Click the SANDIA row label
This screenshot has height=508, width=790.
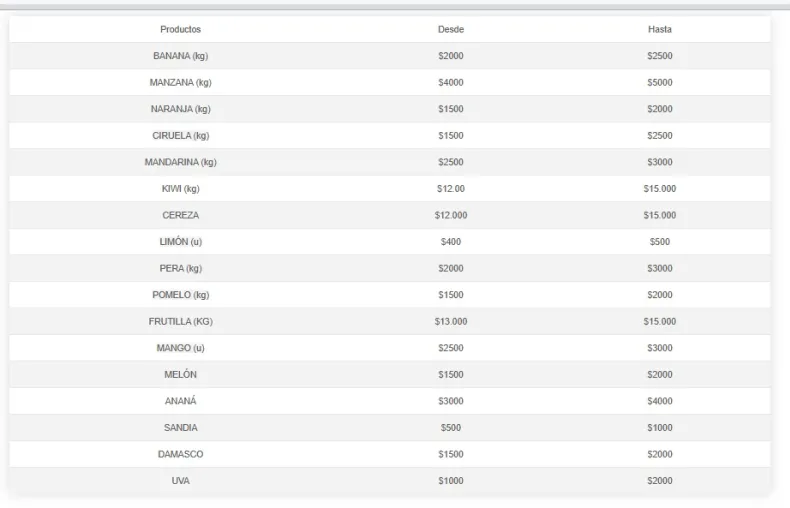180,427
